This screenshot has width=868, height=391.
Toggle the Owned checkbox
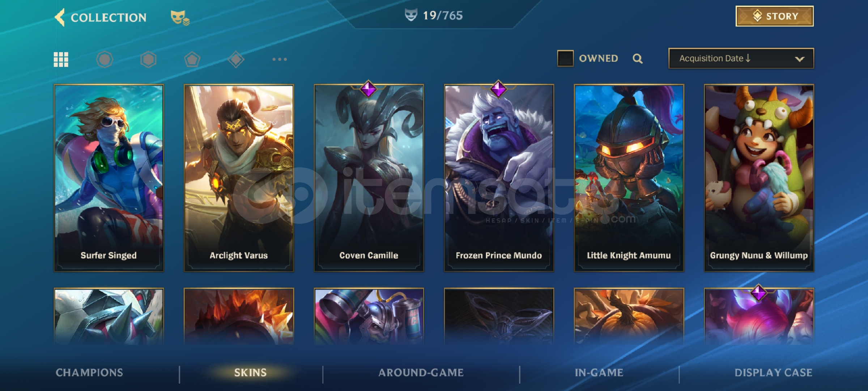pos(565,58)
